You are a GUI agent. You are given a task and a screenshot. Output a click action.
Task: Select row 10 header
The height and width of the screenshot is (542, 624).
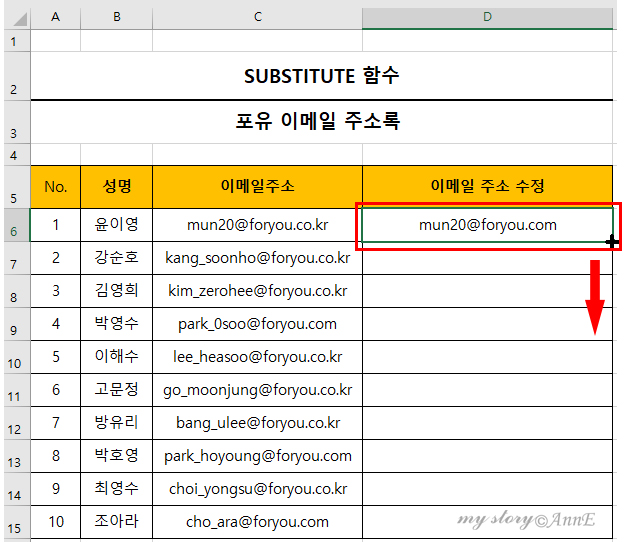[16, 357]
